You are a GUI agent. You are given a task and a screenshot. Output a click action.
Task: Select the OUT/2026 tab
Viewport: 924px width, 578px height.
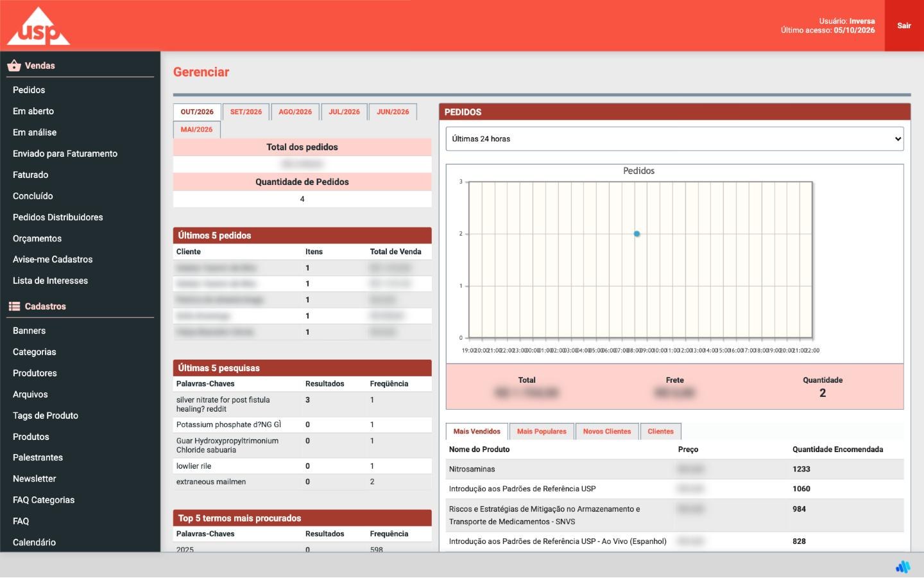(197, 112)
